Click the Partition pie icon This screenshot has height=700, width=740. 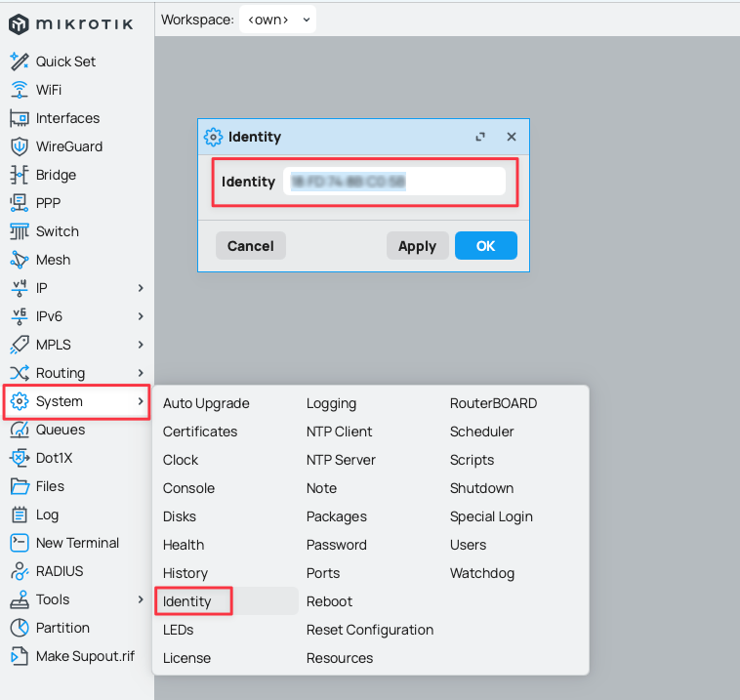[20, 628]
